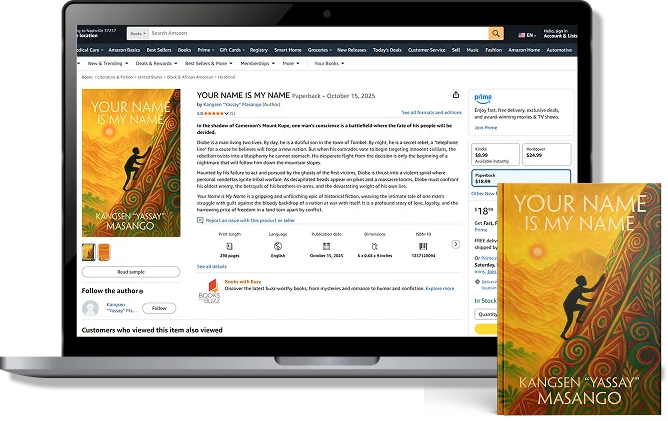Click the Print length pages icon
Viewport: 668px width, 421px height.
(x=229, y=246)
